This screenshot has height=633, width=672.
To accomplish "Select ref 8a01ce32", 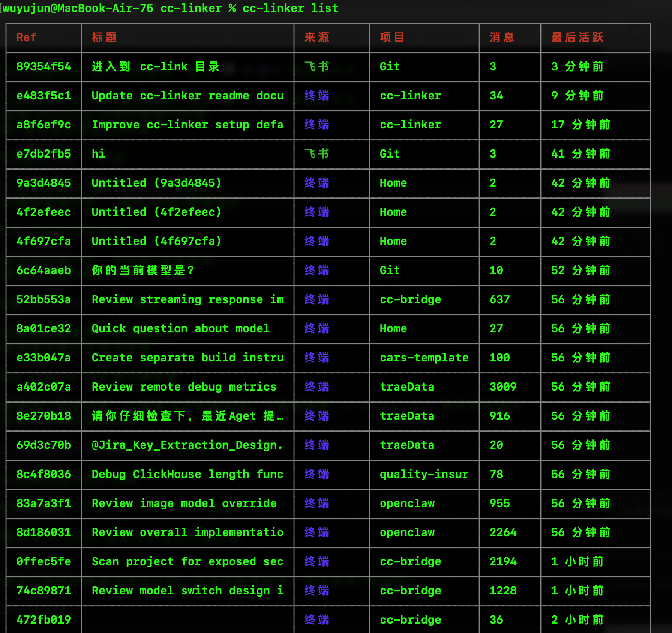I will pos(43,329).
